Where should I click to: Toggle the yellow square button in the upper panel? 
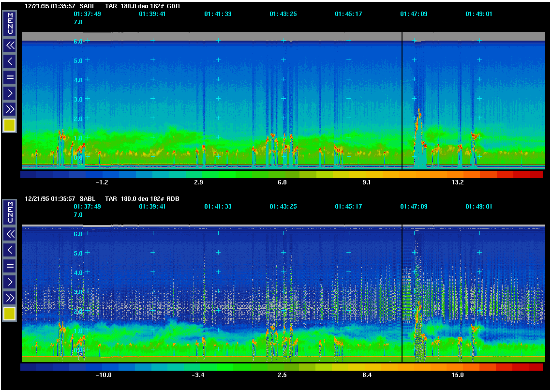click(10, 125)
